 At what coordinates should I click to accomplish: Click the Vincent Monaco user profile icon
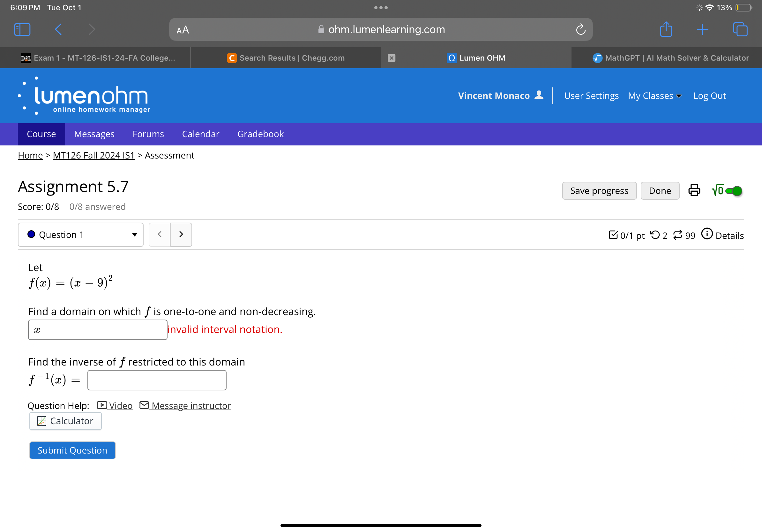540,95
